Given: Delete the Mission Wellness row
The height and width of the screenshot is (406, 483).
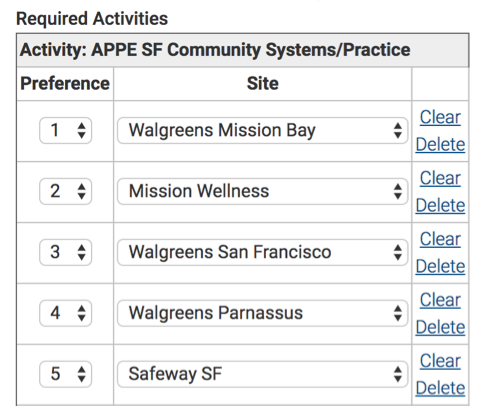Looking at the screenshot, I should 440,206.
